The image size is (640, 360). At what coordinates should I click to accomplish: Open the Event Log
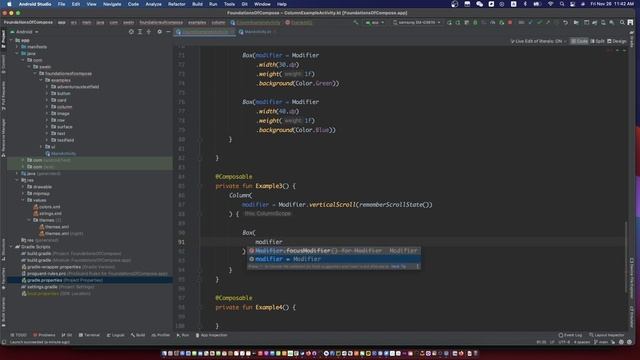570,335
